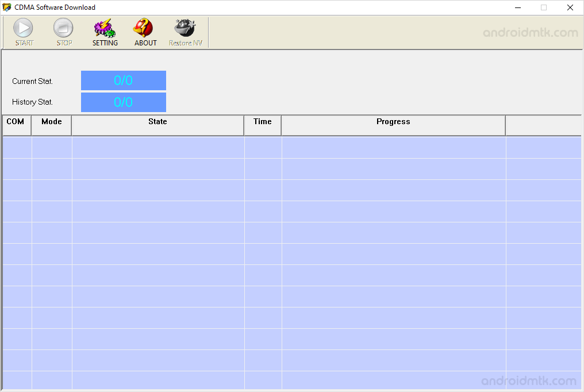Click the Progress column header

click(393, 125)
